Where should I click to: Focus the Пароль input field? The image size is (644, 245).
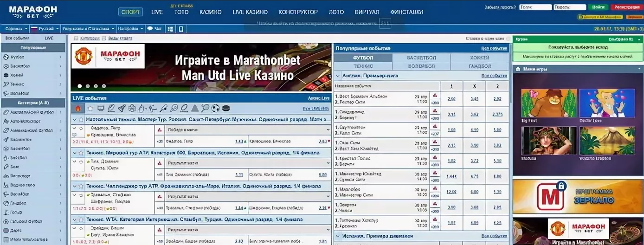tap(570, 7)
